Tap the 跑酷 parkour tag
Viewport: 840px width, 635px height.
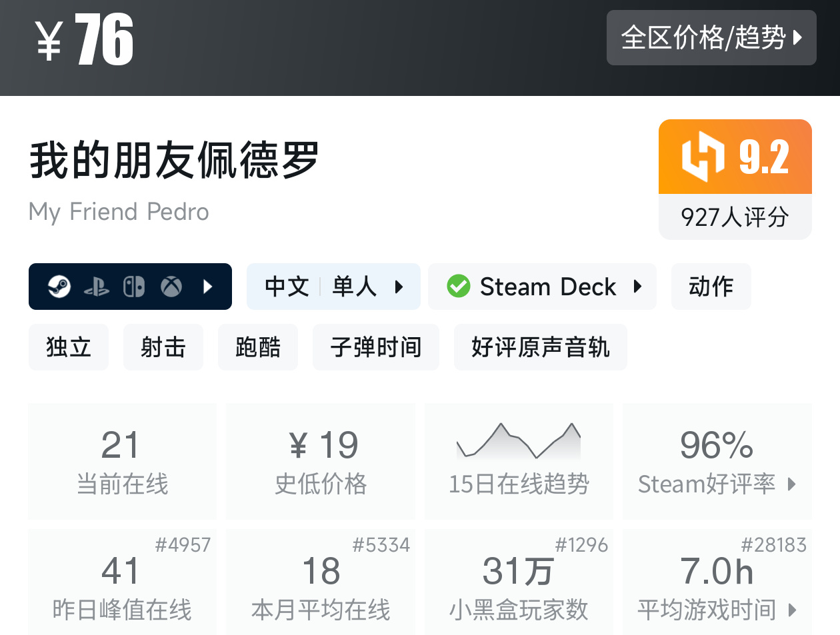pyautogui.click(x=257, y=347)
